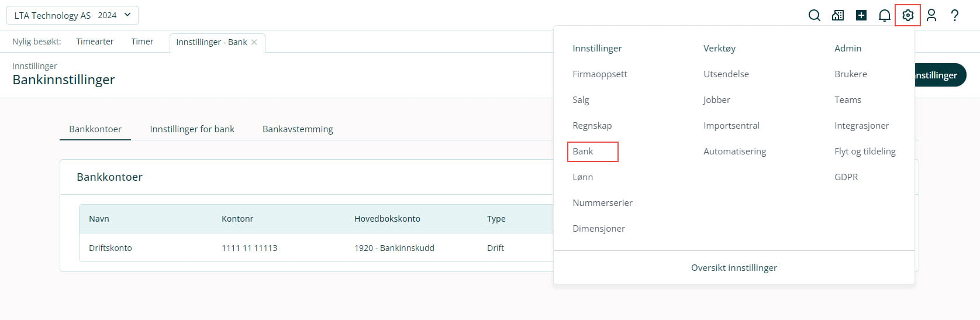Image resolution: width=980 pixels, height=320 pixels.
Task: Open the user profile icon
Action: tap(931, 16)
